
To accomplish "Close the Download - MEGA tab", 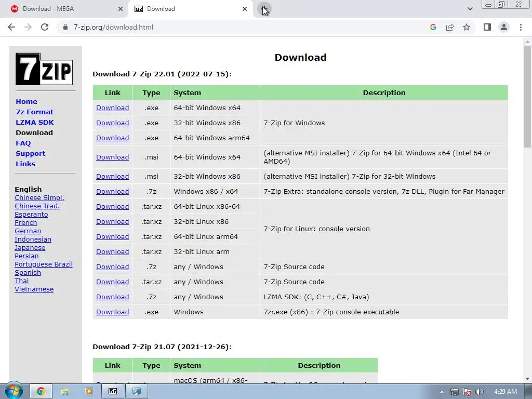I will (121, 9).
